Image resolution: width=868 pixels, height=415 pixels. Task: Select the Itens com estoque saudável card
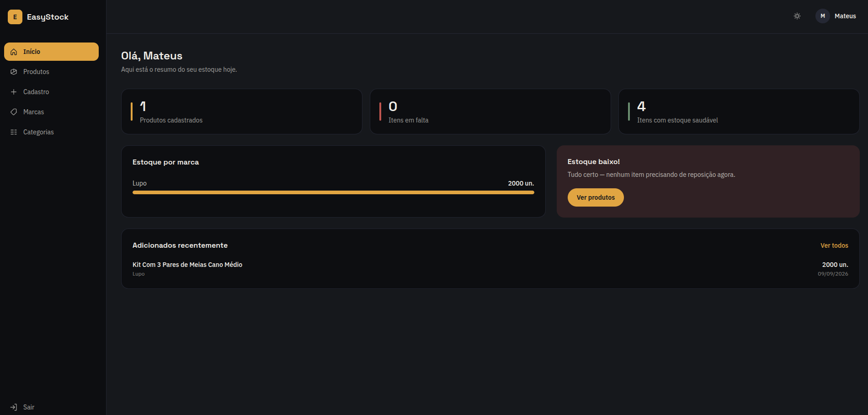coord(739,112)
